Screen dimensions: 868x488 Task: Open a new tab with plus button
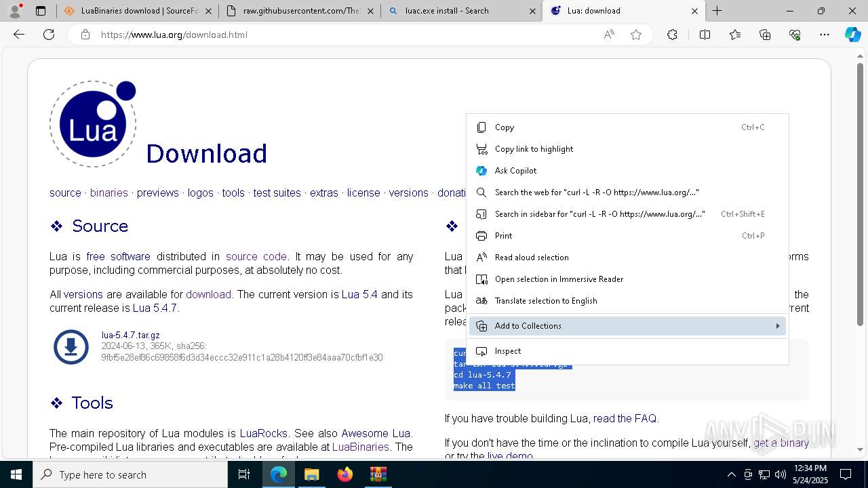click(717, 11)
